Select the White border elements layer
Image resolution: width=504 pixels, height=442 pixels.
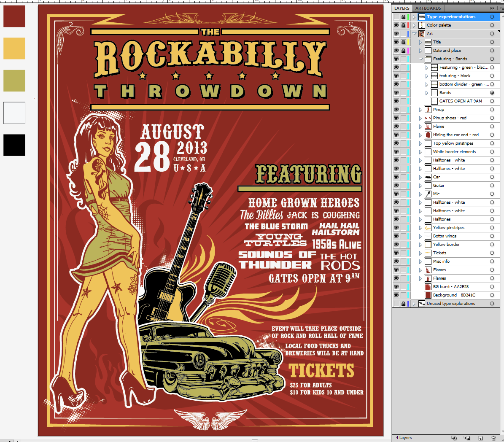coord(454,152)
